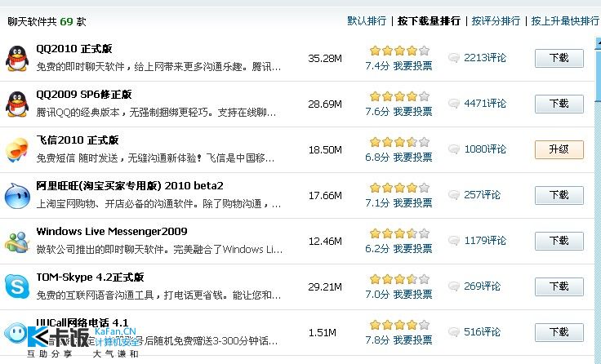Image resolution: width=601 pixels, height=364 pixels.
Task: Click the 阿里旺旺 blue droplet icon
Action: (17, 196)
